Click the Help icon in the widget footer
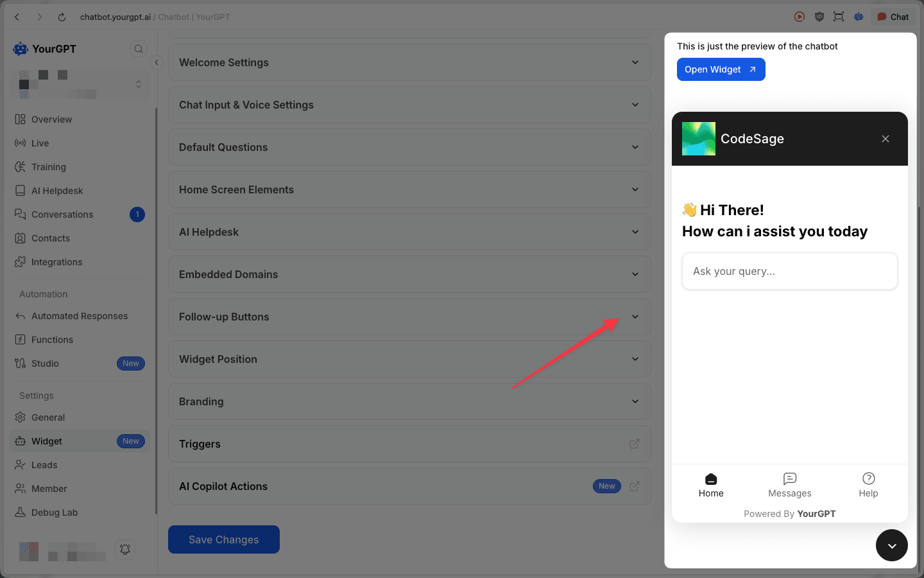This screenshot has height=578, width=924. (x=868, y=479)
